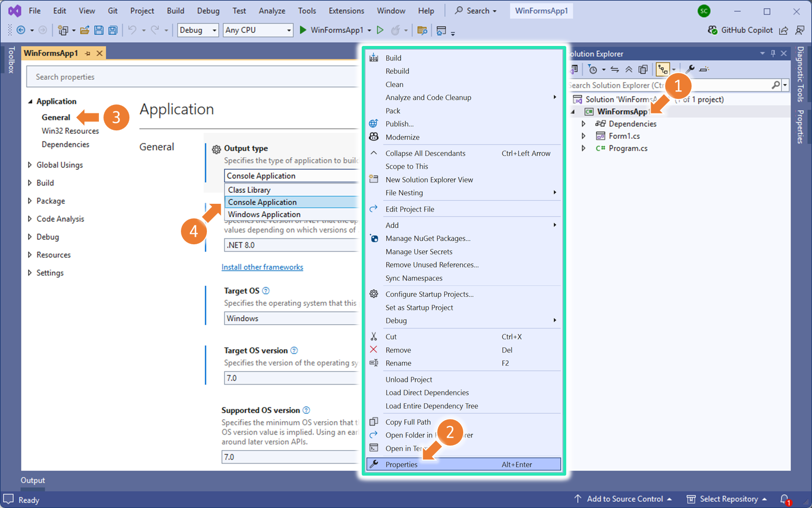Click Start Without Debugging outline play icon
Viewport: 812px width, 508px height.
380,30
